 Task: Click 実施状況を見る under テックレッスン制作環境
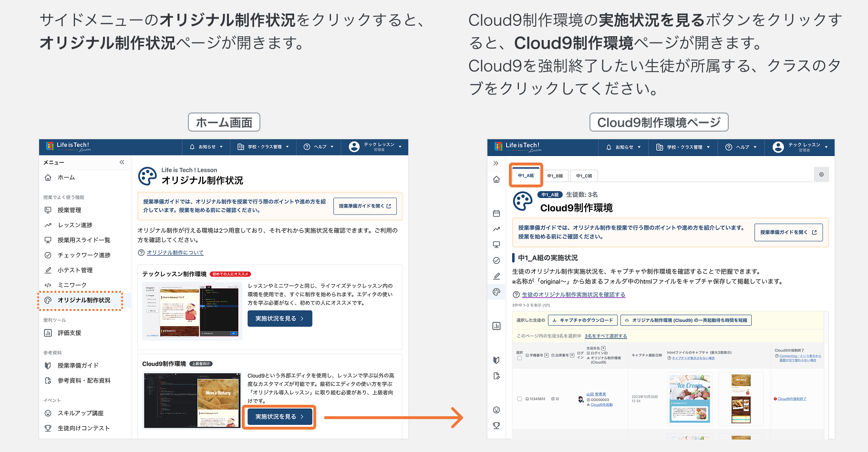point(280,318)
